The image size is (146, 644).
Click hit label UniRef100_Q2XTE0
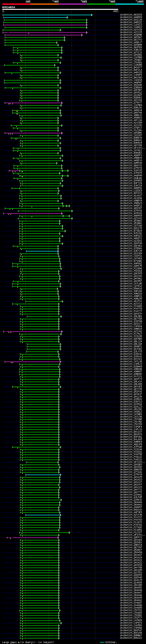131,572
